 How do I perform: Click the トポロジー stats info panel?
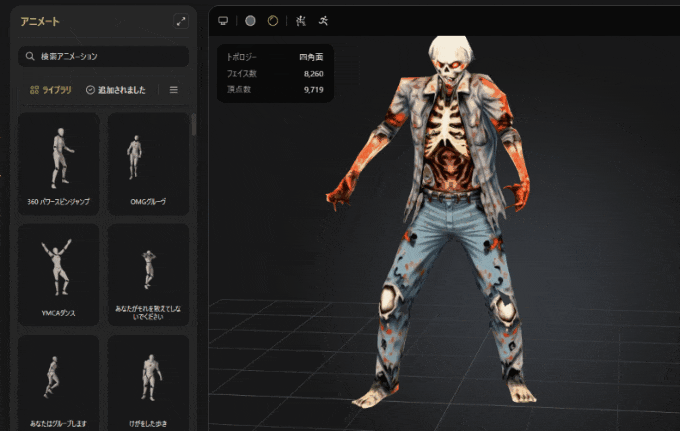point(275,73)
